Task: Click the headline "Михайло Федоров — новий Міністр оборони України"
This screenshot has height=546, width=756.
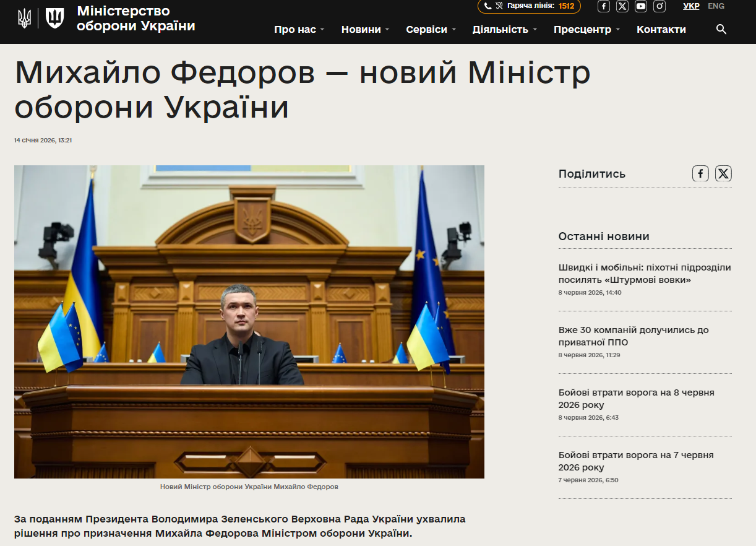Action: pos(303,90)
